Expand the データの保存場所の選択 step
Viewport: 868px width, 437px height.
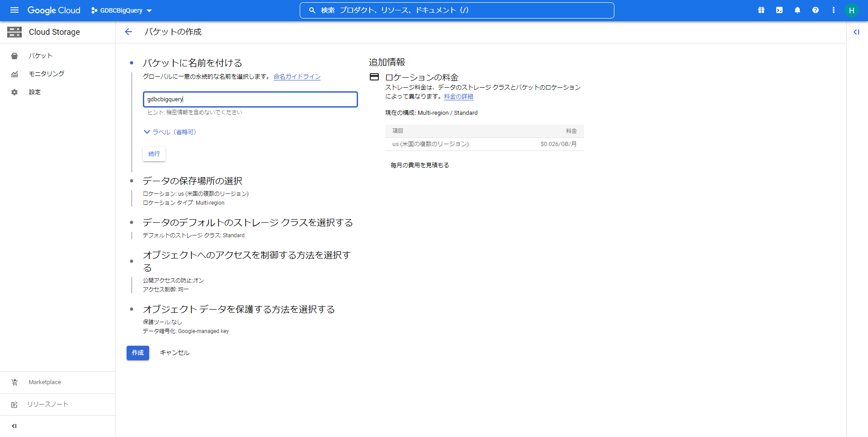pyautogui.click(x=193, y=181)
